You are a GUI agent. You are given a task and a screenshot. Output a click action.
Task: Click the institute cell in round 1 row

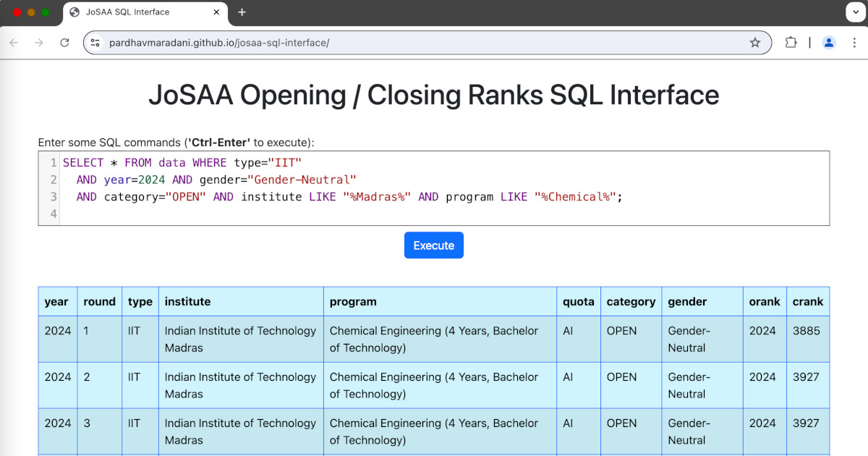(x=242, y=339)
